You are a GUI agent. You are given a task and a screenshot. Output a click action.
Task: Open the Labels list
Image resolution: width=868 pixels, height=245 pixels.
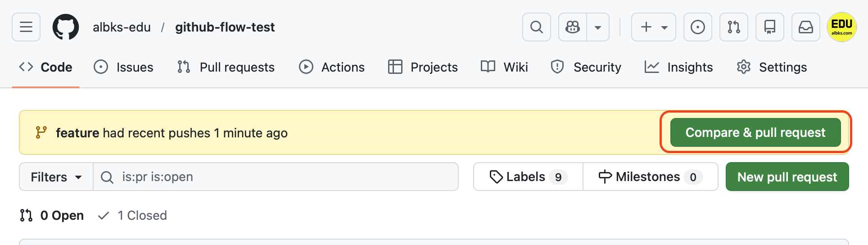pyautogui.click(x=528, y=177)
